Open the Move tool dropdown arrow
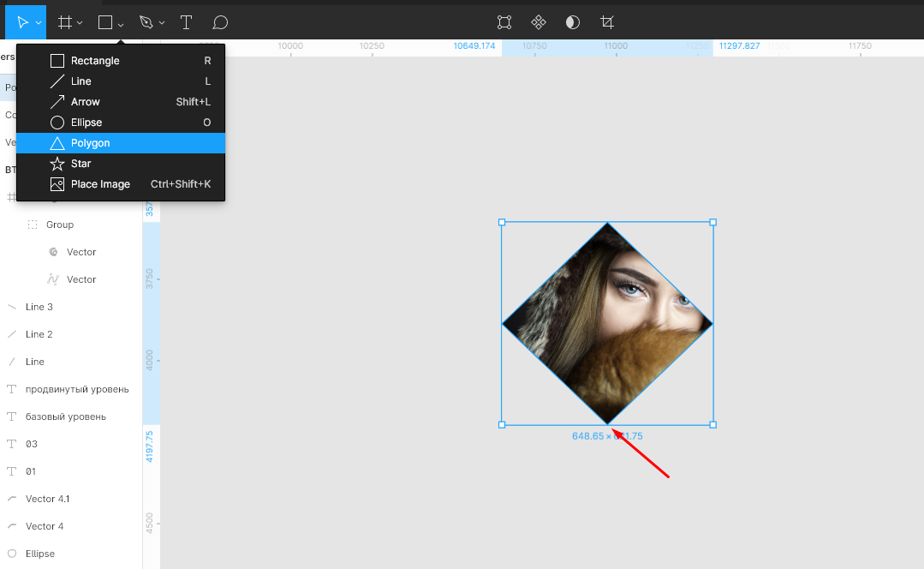The width and height of the screenshot is (924, 569). click(x=39, y=23)
